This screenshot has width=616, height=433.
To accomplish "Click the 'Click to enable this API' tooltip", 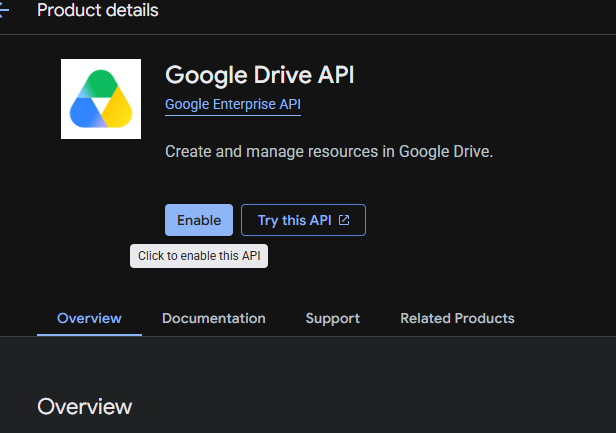I will tap(199, 256).
